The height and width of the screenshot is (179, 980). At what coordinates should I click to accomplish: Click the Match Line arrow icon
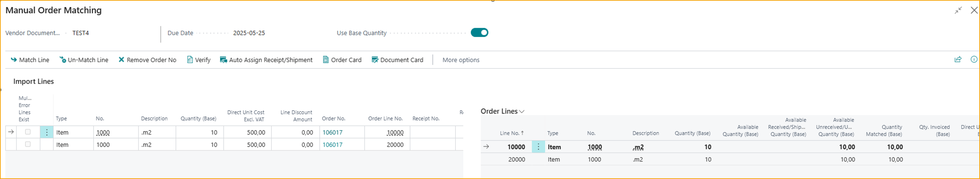[14, 60]
